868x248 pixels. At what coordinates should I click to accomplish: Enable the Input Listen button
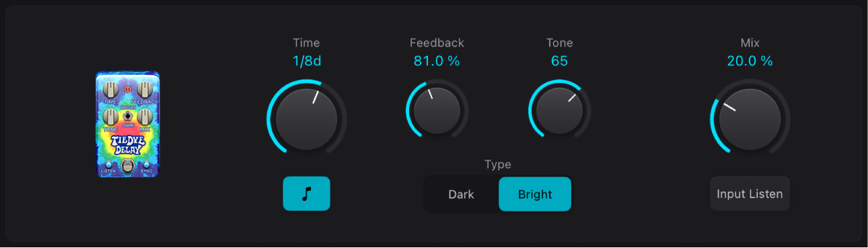[750, 194]
